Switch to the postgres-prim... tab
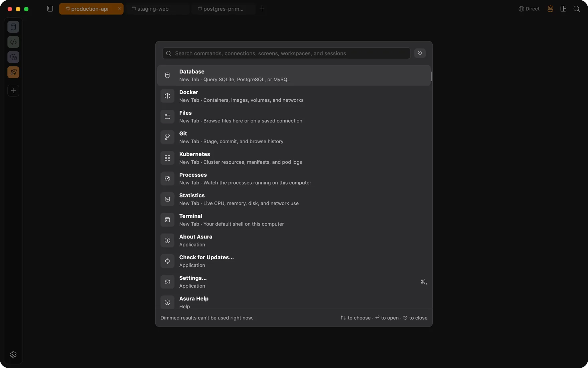The height and width of the screenshot is (368, 588). (223, 9)
